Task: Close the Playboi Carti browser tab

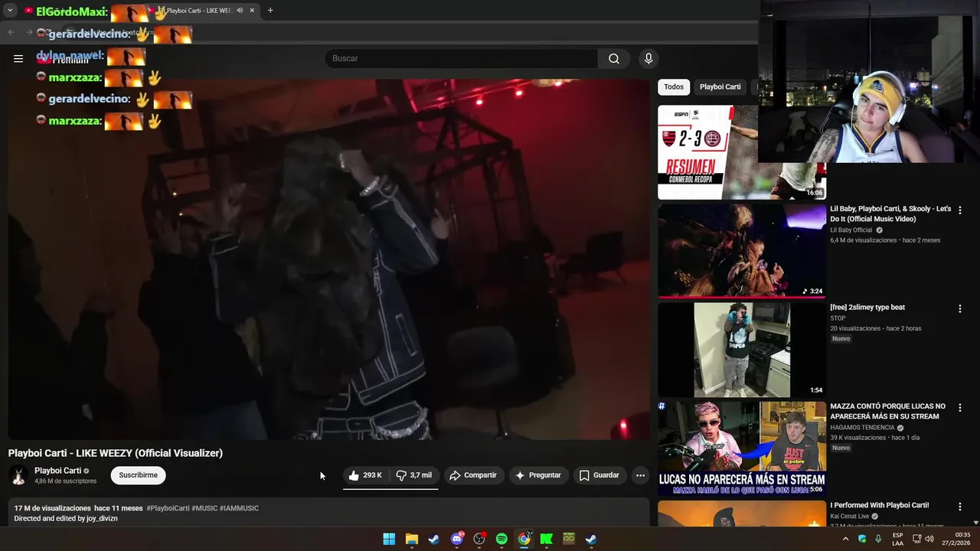Action: point(252,11)
